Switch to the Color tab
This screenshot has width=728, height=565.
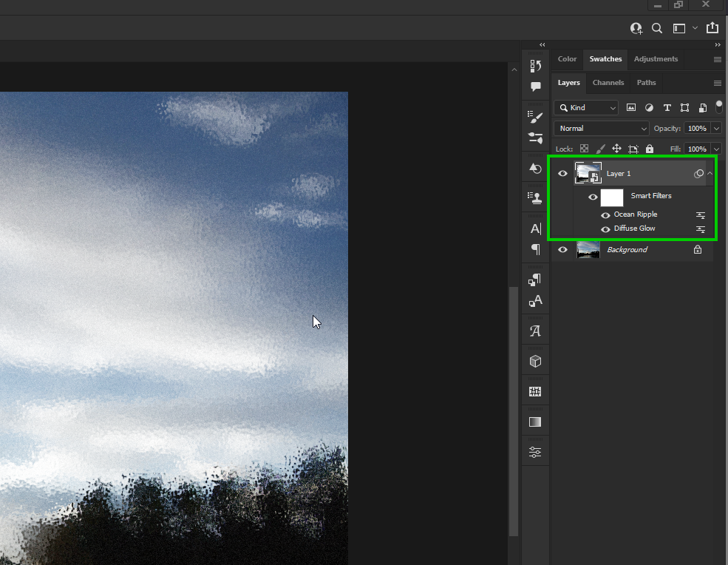click(566, 59)
